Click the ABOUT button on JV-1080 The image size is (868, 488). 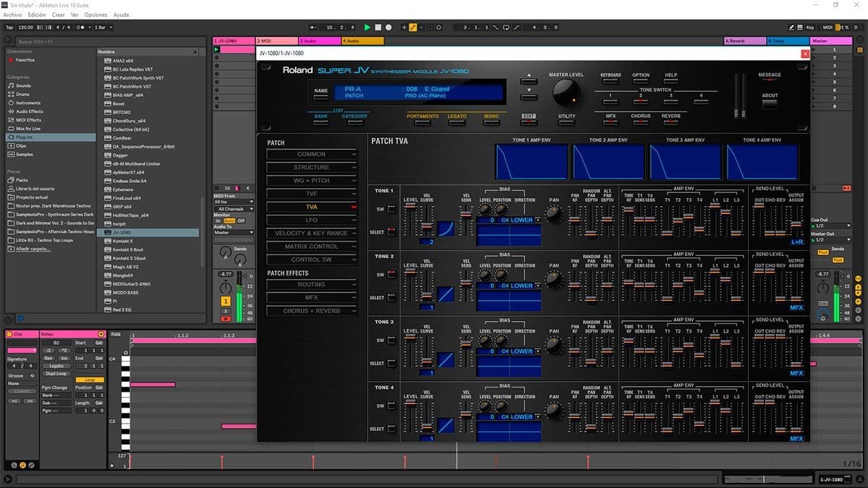coord(770,103)
